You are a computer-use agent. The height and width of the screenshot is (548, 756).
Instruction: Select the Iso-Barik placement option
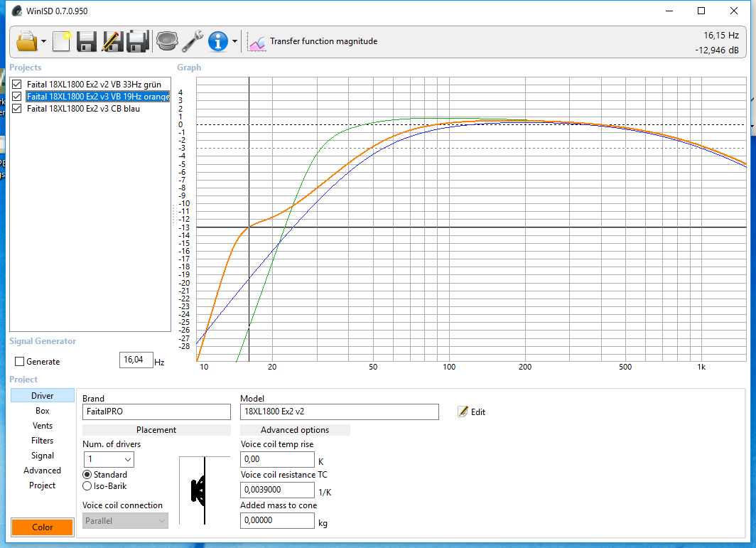coord(87,486)
